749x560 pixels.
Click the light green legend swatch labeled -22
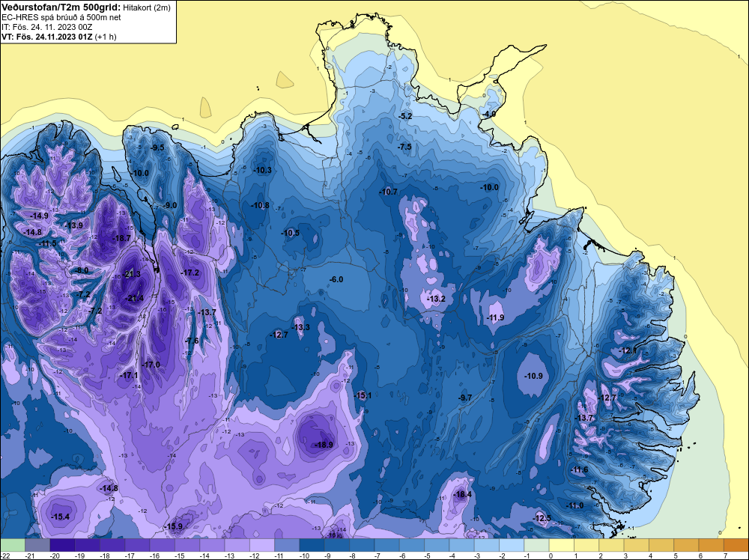pos(13,545)
